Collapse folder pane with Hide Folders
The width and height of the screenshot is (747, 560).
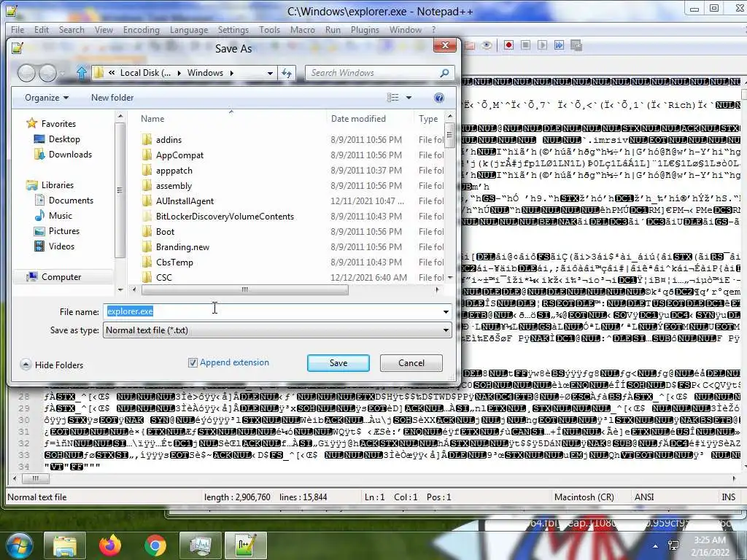[52, 365]
